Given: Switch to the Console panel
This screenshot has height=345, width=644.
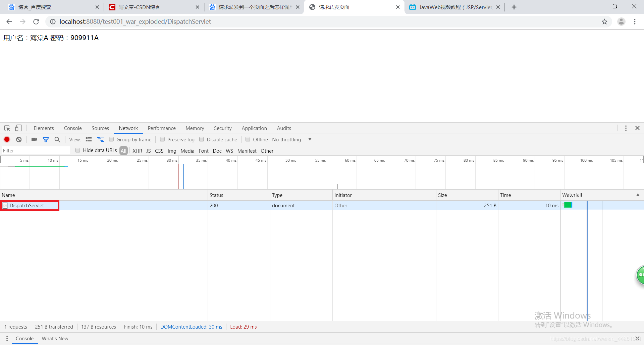Looking at the screenshot, I should click(73, 128).
